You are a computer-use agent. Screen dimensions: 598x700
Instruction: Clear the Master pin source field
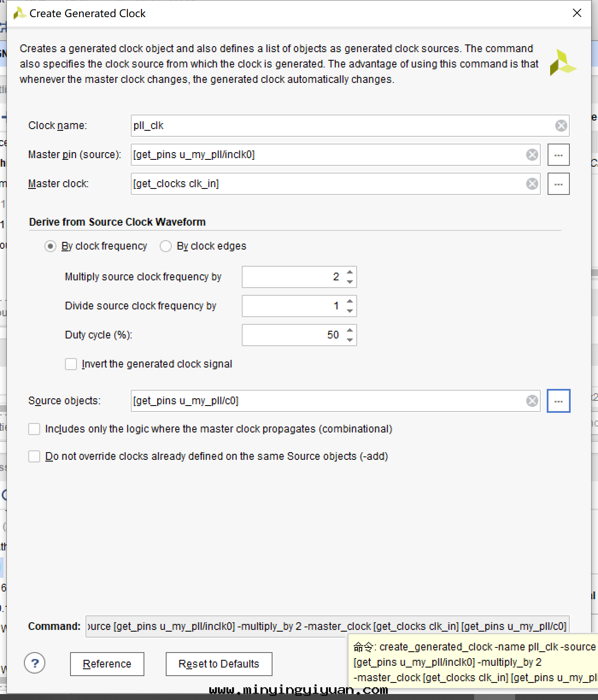click(x=532, y=155)
